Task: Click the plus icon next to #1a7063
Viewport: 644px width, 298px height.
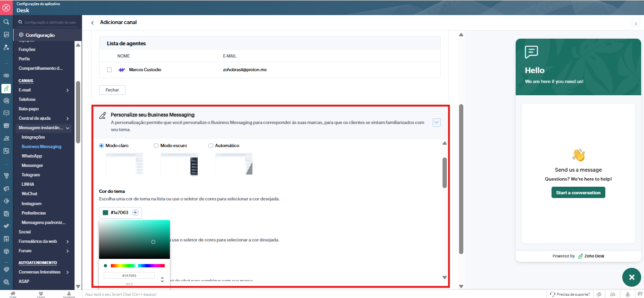Action: (135, 213)
